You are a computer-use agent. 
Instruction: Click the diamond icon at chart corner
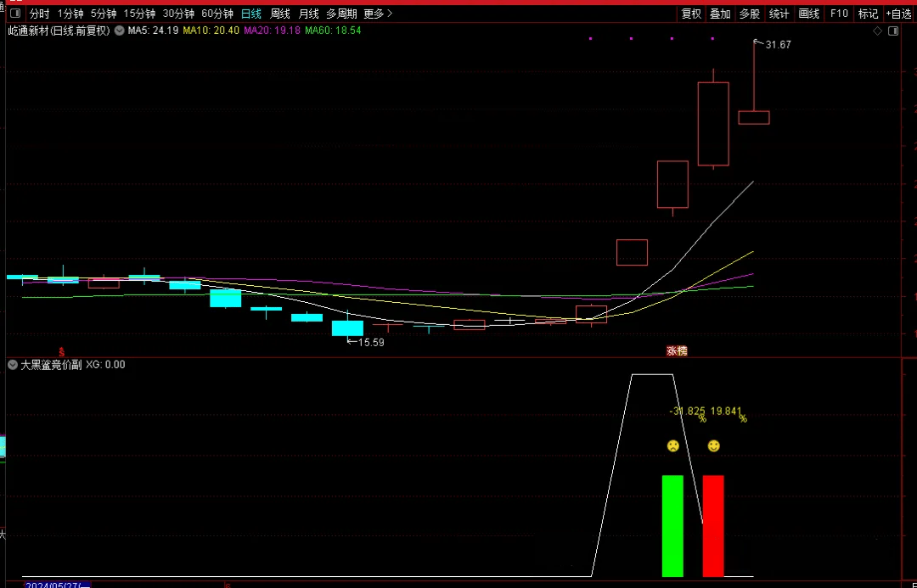coord(877,31)
